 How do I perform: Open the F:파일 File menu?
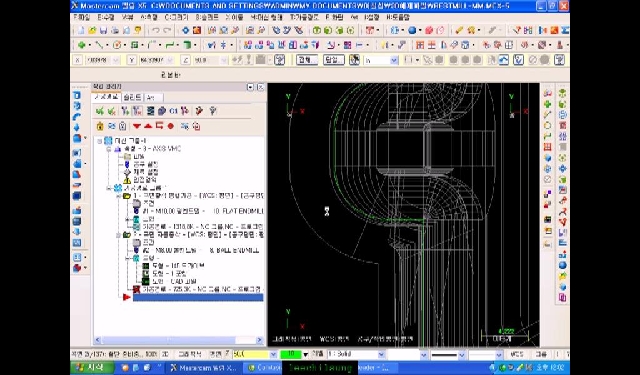(82, 18)
